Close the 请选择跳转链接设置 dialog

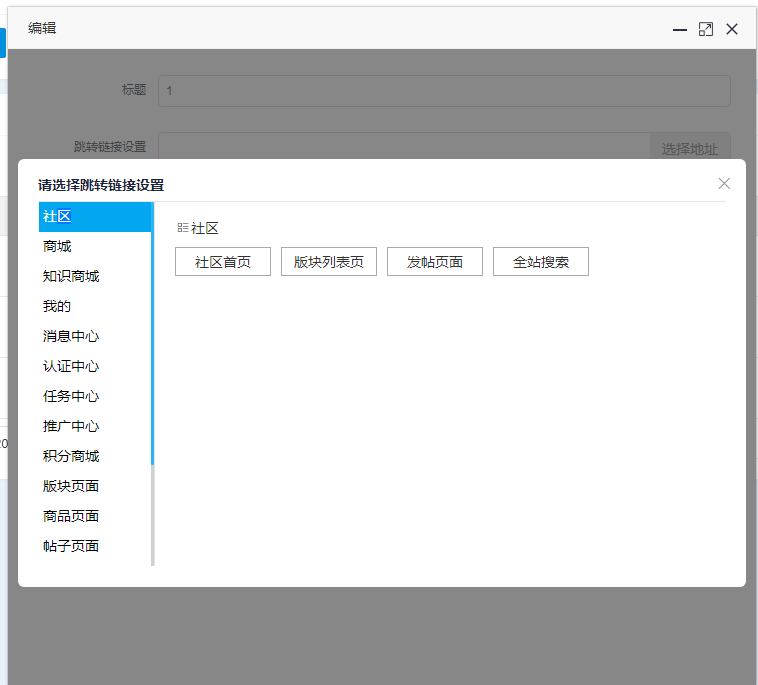[724, 184]
